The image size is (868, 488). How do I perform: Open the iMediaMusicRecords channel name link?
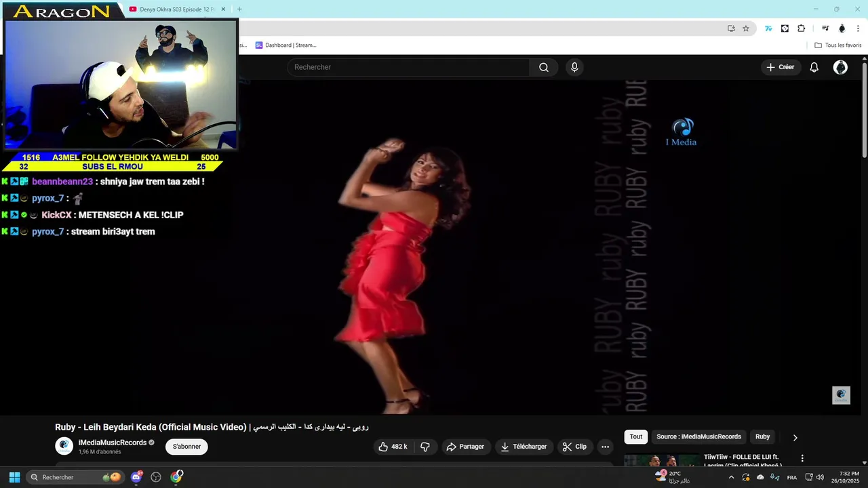click(113, 443)
